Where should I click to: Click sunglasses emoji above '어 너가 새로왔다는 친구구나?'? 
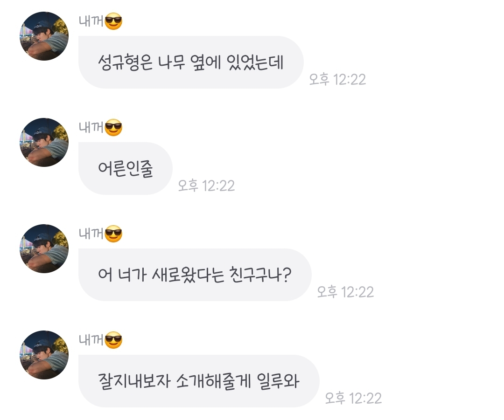point(113,234)
